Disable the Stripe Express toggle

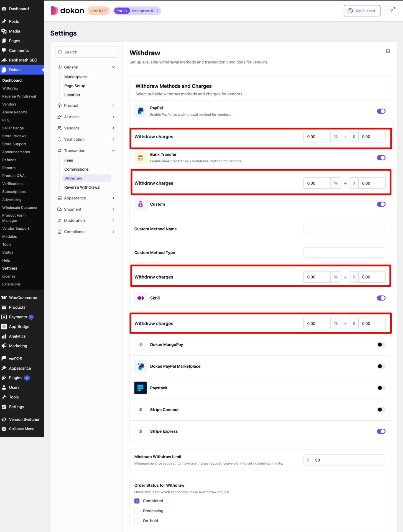(x=381, y=431)
